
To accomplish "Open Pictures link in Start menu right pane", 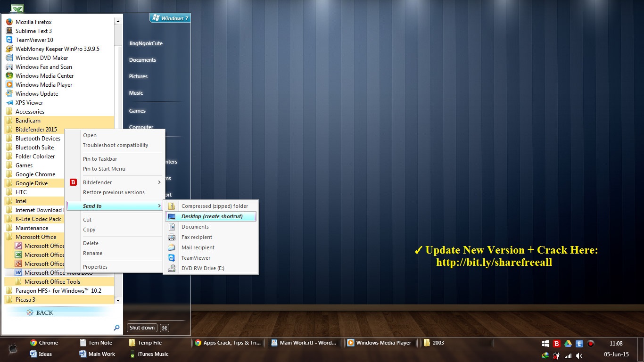I will pyautogui.click(x=138, y=76).
